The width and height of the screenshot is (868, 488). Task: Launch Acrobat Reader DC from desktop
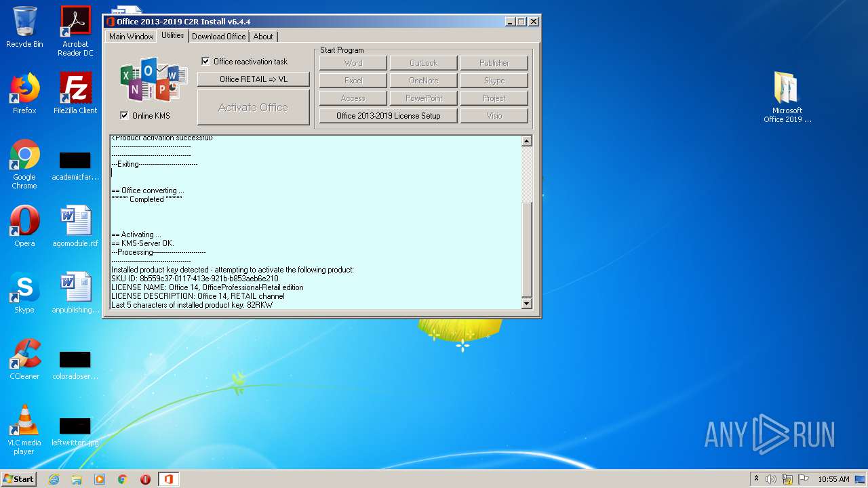click(x=75, y=31)
